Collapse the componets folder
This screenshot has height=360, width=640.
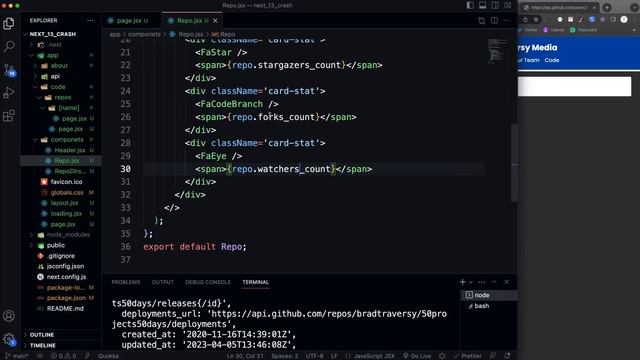pyautogui.click(x=60, y=140)
